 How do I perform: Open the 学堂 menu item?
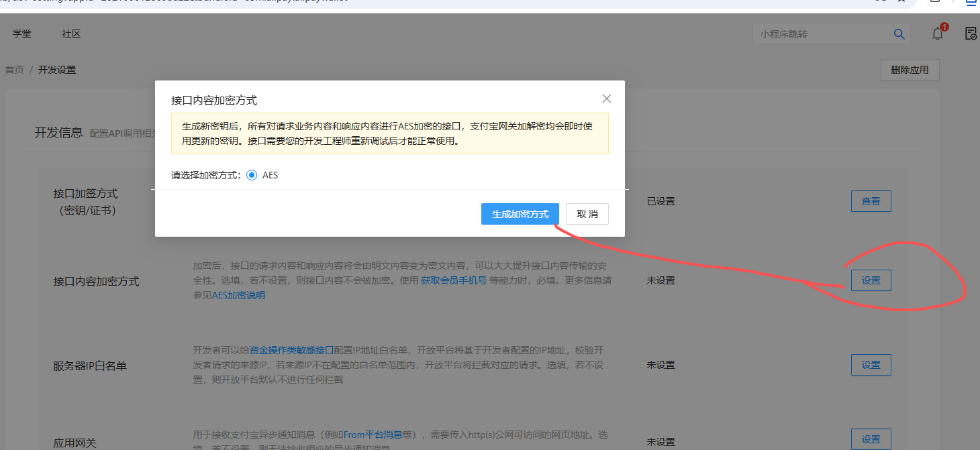pyautogui.click(x=21, y=34)
